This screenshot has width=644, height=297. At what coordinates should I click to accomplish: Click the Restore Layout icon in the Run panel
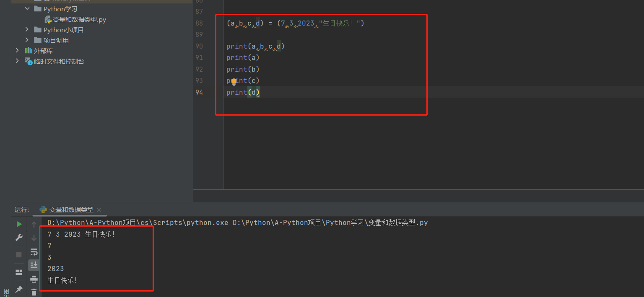pos(19,272)
